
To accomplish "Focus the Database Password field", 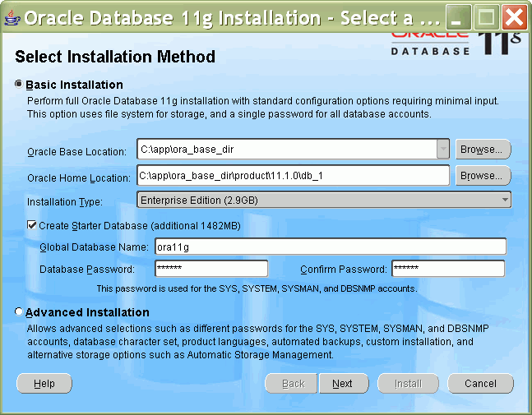I will [x=211, y=269].
